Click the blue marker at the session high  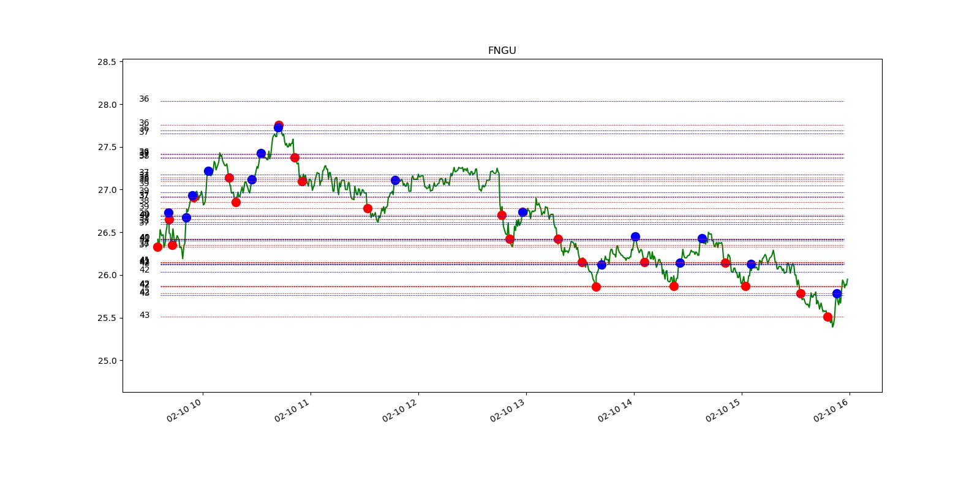(279, 128)
